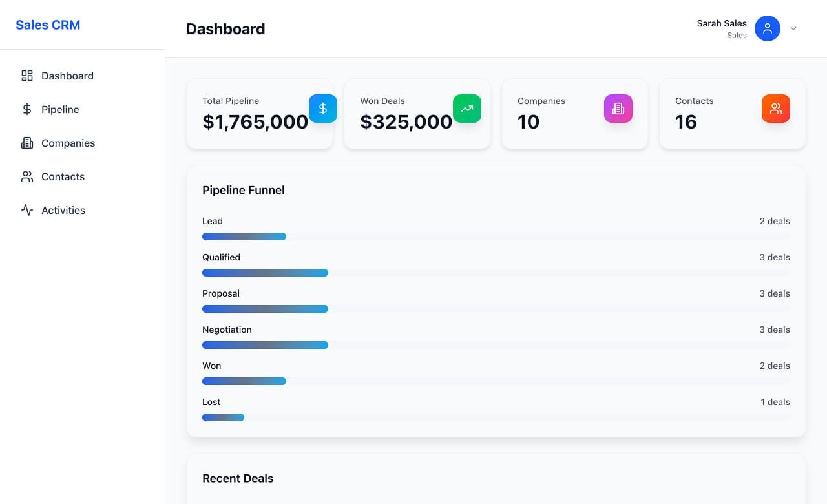
Task: Expand the Recent Deals section
Action: click(x=238, y=478)
